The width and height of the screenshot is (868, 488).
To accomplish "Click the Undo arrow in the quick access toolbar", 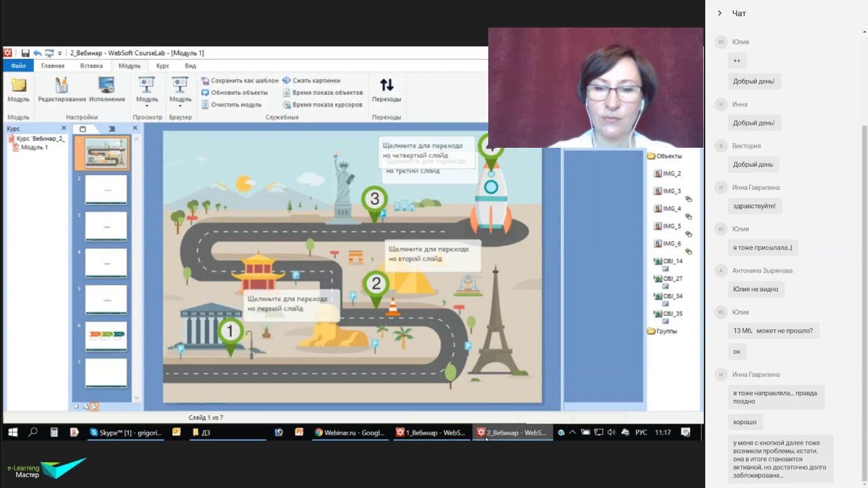I will coord(37,53).
